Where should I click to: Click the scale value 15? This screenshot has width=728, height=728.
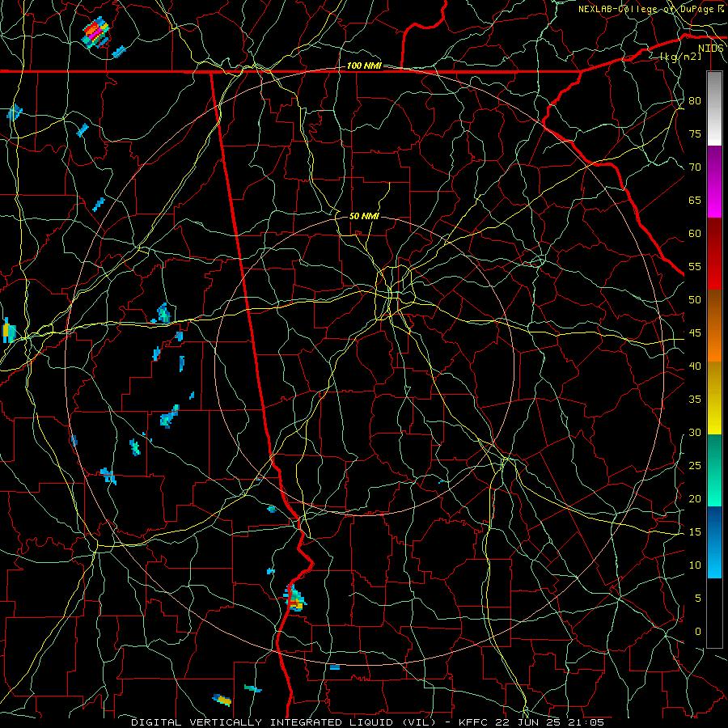coord(695,531)
